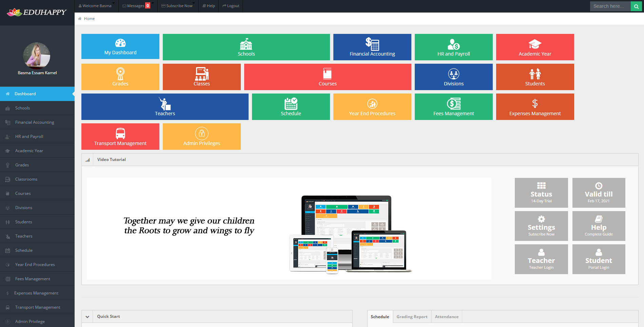
Task: Open the Status 14-Day Trial card
Action: [541, 193]
